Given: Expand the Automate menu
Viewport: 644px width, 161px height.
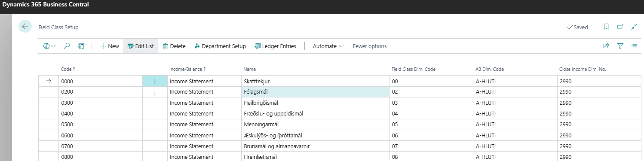Looking at the screenshot, I should [x=328, y=46].
